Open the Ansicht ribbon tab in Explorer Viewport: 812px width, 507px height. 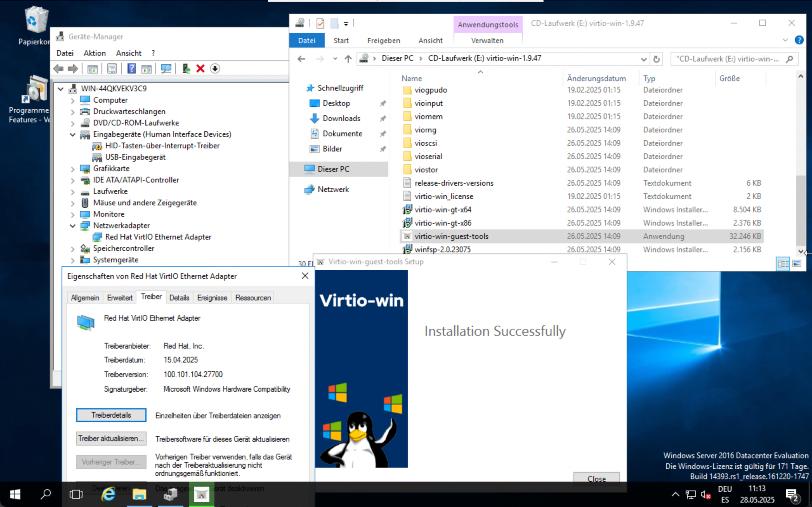pyautogui.click(x=430, y=41)
